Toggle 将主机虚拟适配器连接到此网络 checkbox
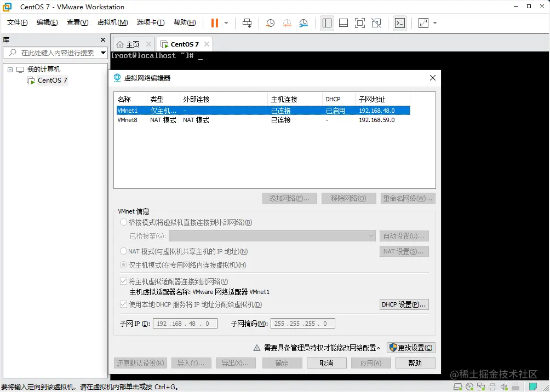This screenshot has height=392, width=550. click(123, 281)
